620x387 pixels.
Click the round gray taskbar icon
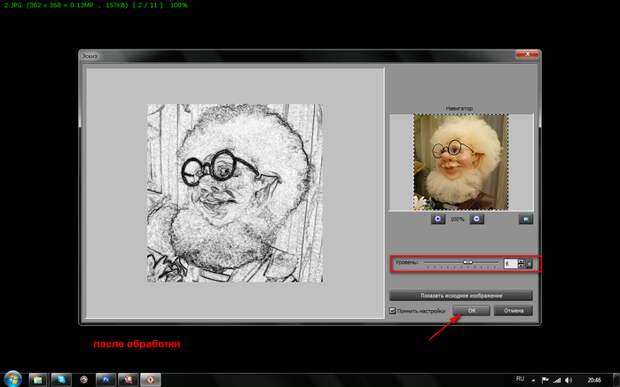(84, 380)
